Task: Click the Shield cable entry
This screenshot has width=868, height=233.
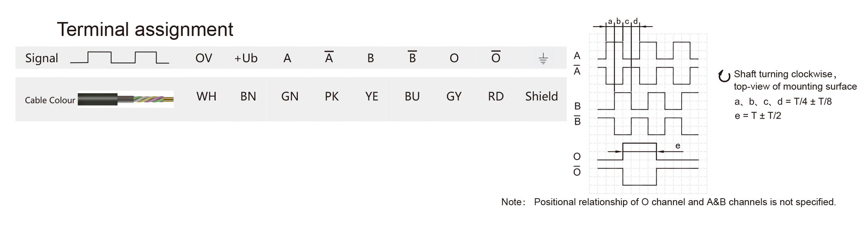Action: click(541, 96)
